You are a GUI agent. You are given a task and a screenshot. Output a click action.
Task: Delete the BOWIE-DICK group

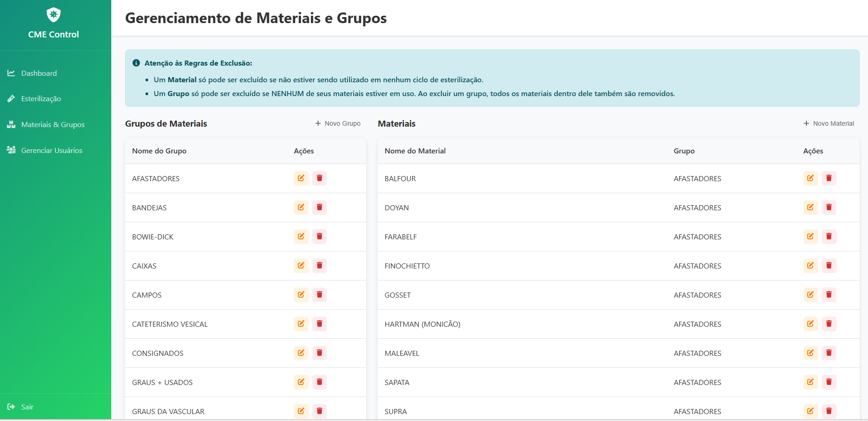click(x=319, y=237)
